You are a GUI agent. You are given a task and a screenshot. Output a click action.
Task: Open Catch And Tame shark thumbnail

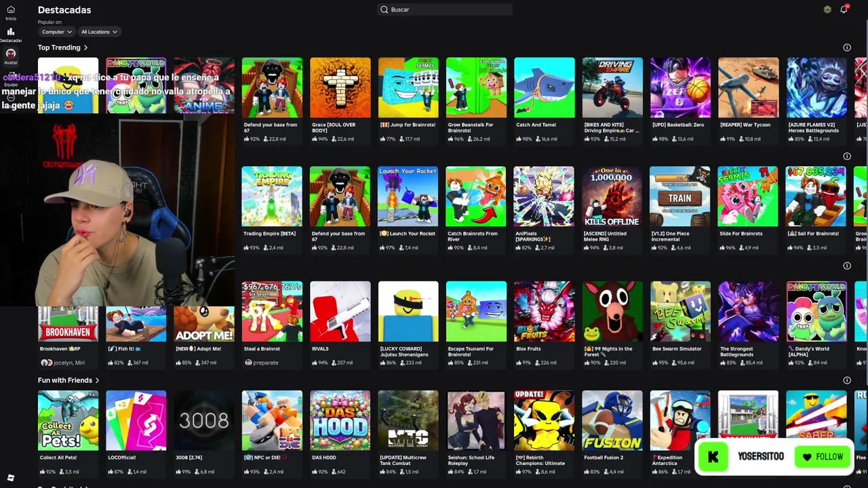pos(545,87)
